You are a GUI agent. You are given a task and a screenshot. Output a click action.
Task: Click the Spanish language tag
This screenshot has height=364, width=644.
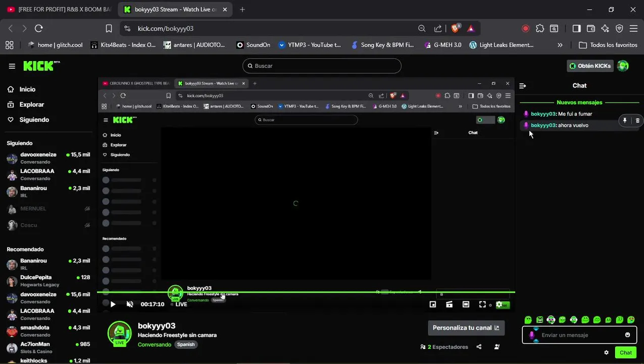tap(186, 344)
